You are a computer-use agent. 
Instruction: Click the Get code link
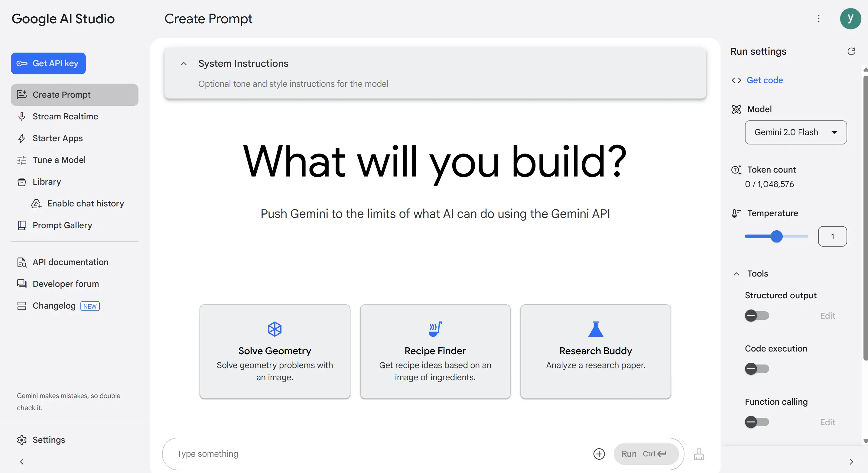coord(765,80)
